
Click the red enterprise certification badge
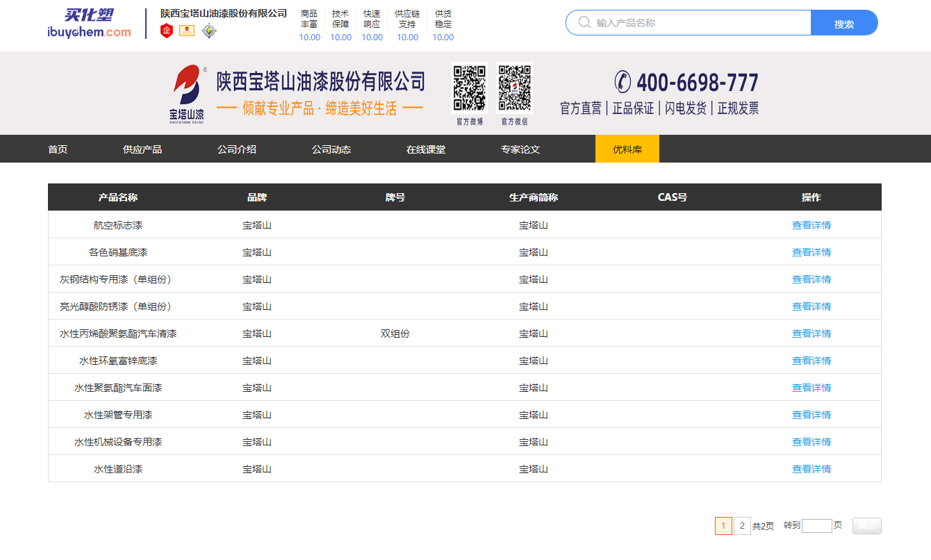coord(167,31)
